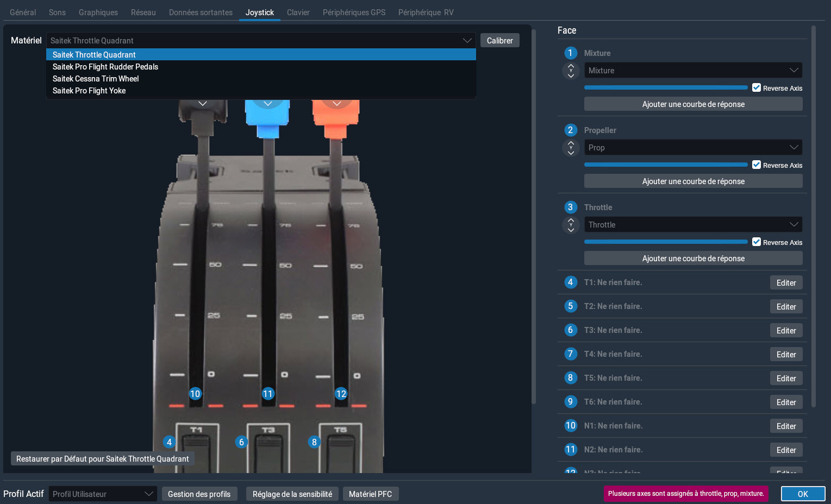Uncheck Reverse Axis for the Mixture axis
831x504 pixels.
point(757,88)
